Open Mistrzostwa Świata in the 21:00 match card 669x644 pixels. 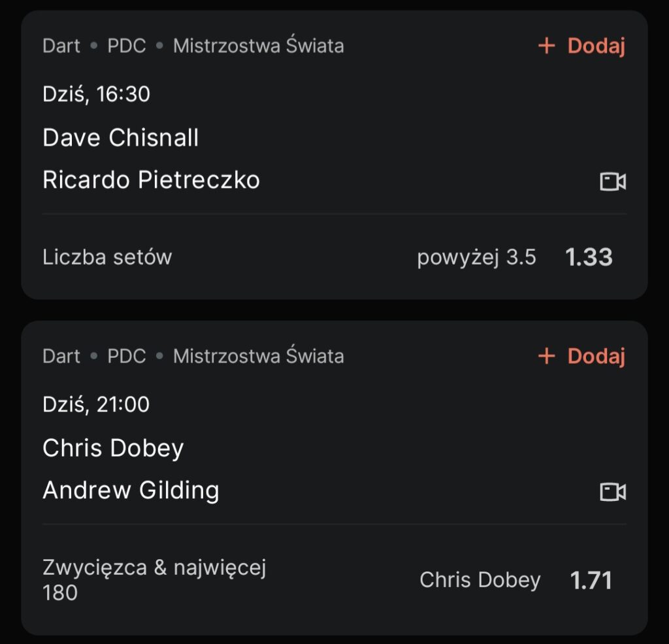258,356
